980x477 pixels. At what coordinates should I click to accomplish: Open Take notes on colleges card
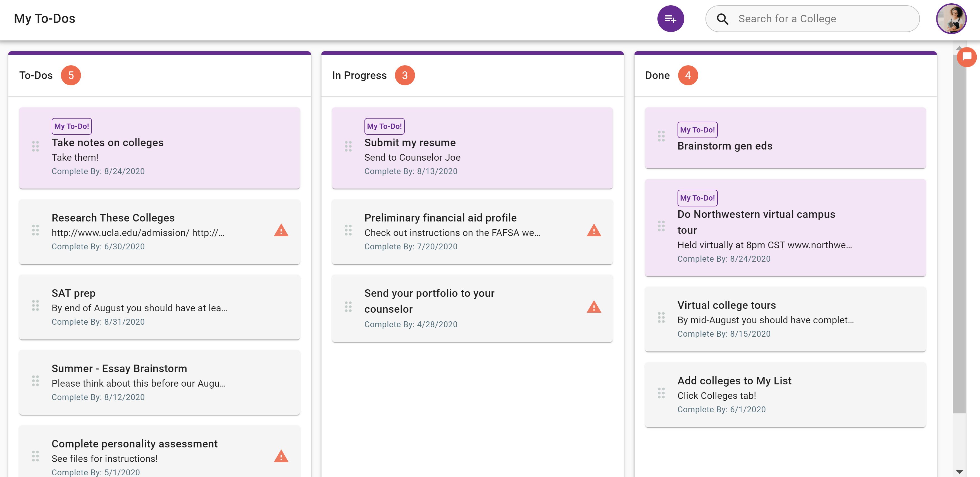160,148
